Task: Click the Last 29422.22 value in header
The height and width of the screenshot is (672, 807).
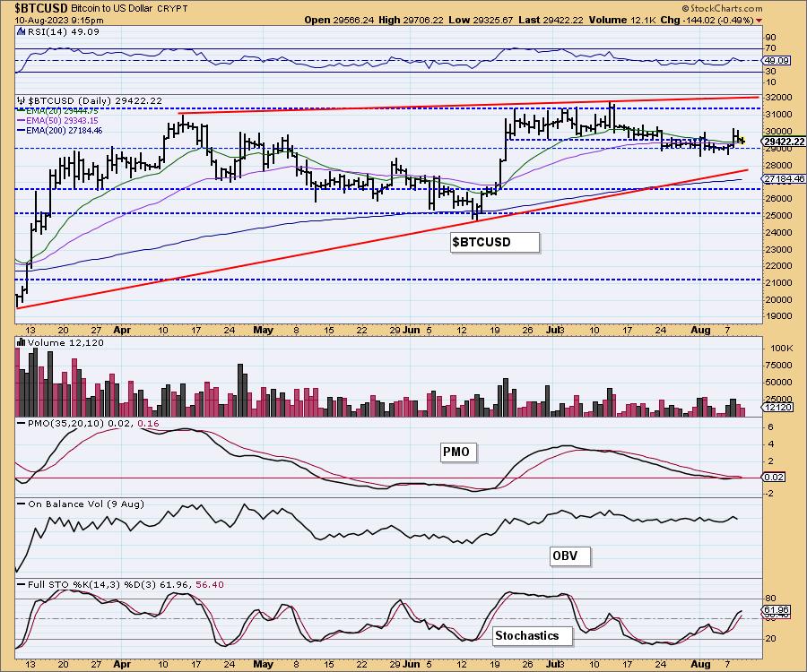Action: pos(551,20)
